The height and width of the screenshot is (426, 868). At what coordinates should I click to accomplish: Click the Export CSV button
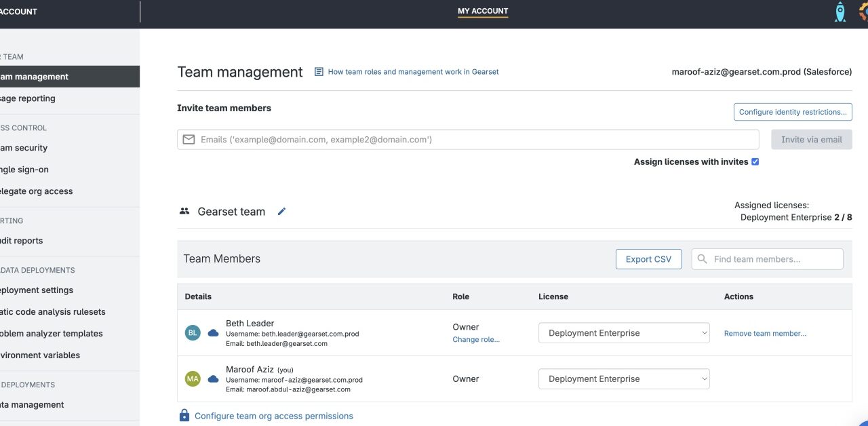[x=648, y=259]
